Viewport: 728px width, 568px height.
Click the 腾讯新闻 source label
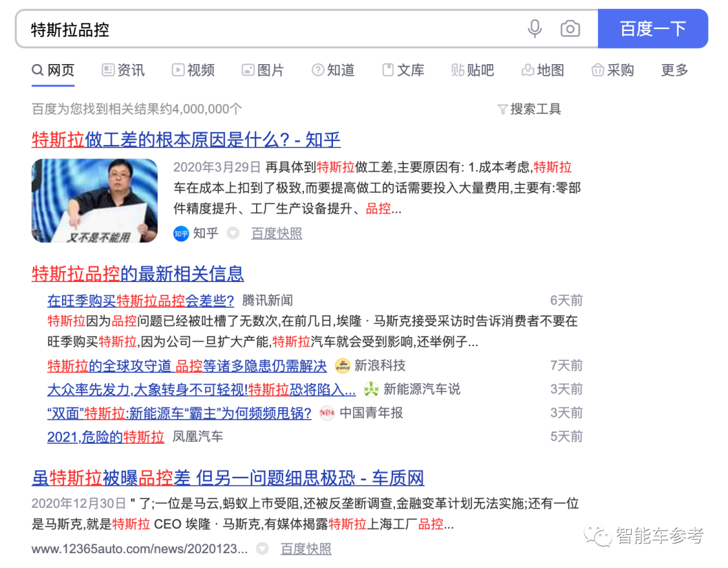coord(268,301)
